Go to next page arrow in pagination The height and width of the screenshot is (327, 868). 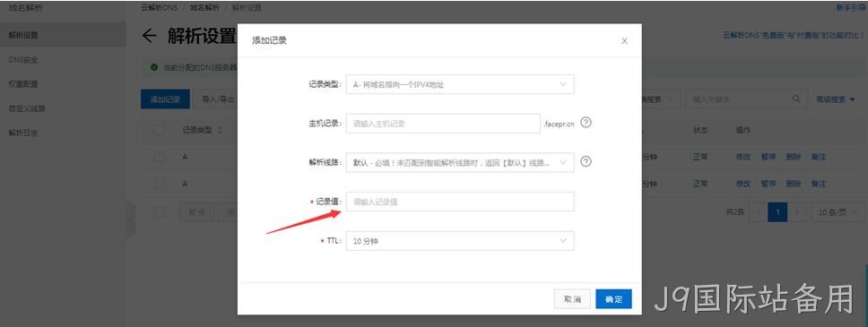coord(796,212)
